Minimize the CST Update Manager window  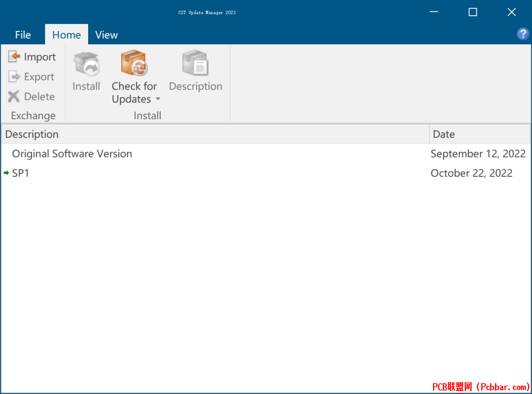pyautogui.click(x=434, y=12)
